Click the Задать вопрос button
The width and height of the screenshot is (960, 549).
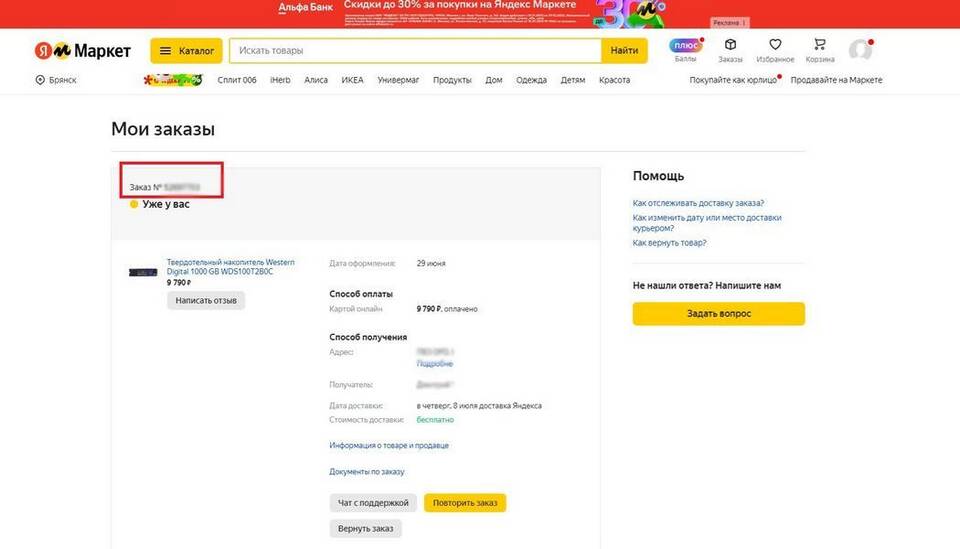pyautogui.click(x=719, y=313)
